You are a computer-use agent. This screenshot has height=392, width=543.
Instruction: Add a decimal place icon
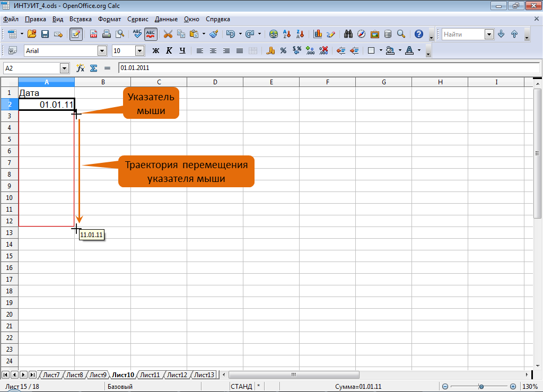[310, 50]
